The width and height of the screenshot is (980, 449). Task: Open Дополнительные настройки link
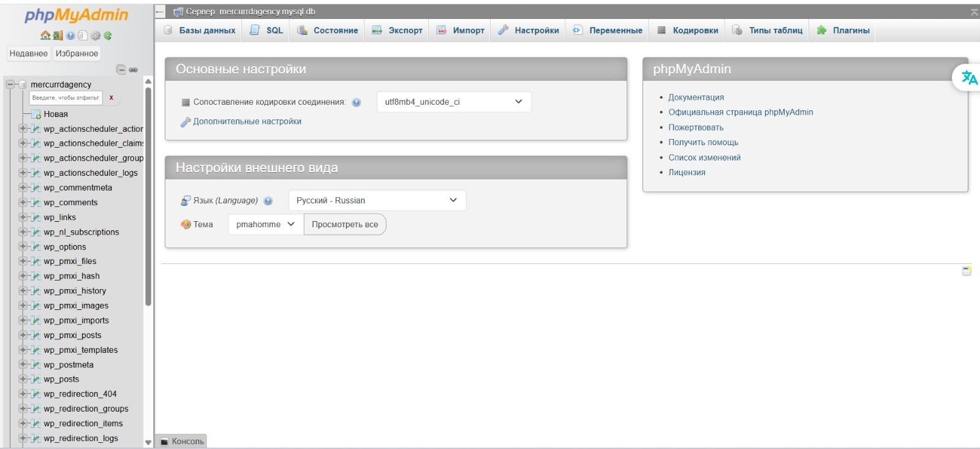pyautogui.click(x=247, y=121)
